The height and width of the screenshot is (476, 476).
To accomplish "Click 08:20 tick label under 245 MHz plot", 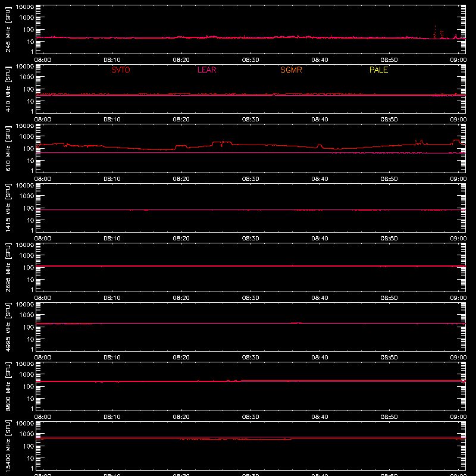I will [x=181, y=60].
